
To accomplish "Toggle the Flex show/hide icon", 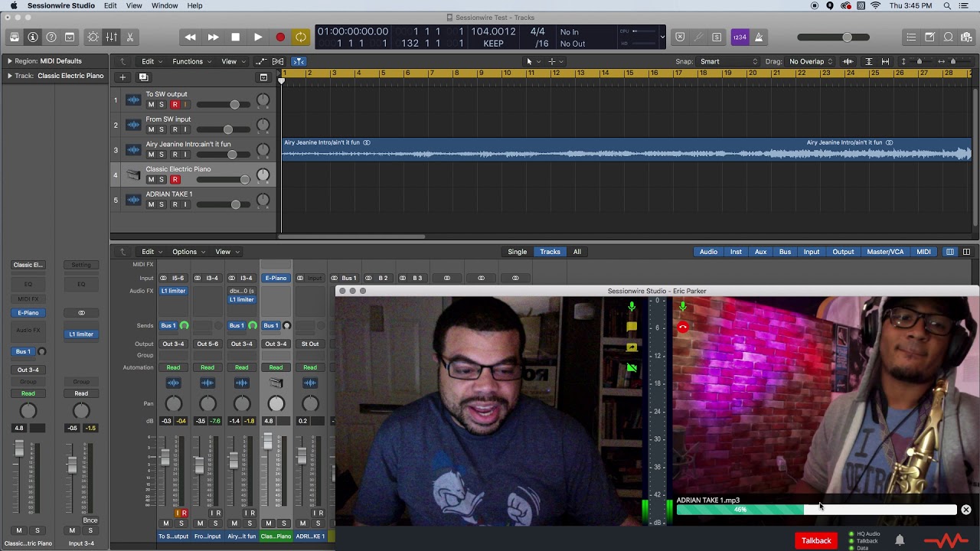I will [x=279, y=61].
